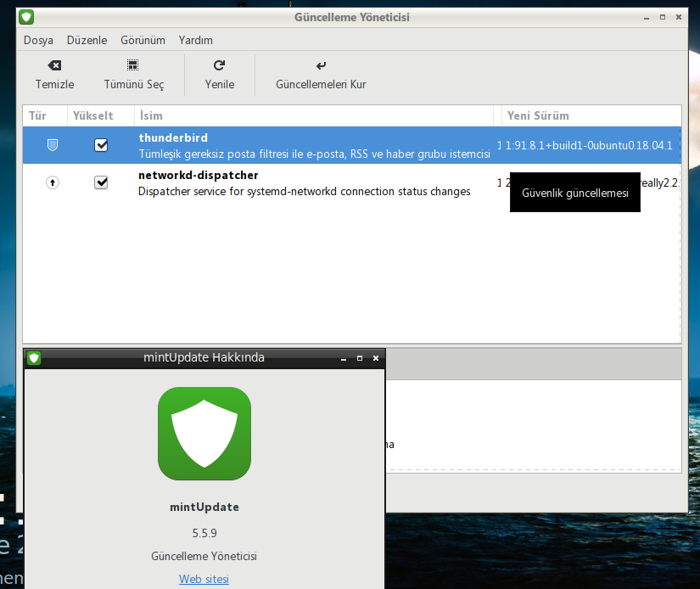Click the Güncellemeleri Kur install icon
This screenshot has height=589, width=700.
click(x=321, y=65)
